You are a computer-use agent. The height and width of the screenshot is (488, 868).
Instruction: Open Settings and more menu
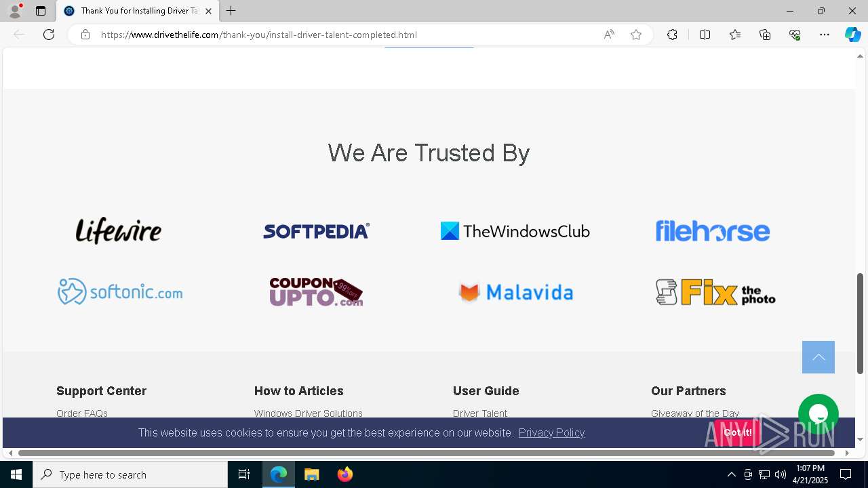coord(825,35)
